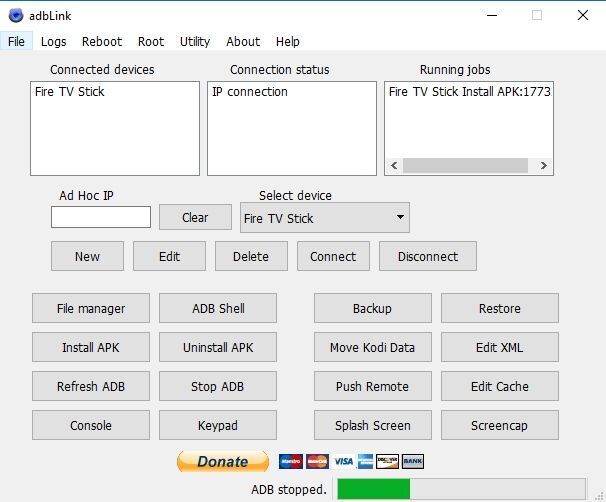Click the Install APK button
The height and width of the screenshot is (502, 606).
pos(90,348)
